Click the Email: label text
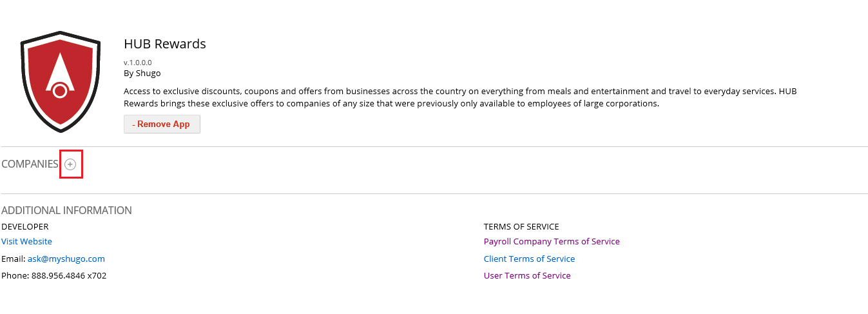The width and height of the screenshot is (868, 314). 14,259
